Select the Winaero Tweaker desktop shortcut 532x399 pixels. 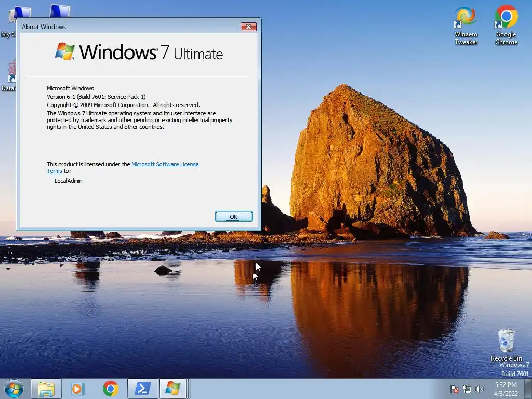(466, 26)
